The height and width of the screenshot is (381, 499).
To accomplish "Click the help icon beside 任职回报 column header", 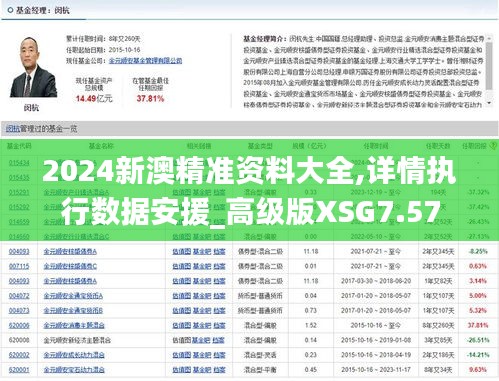I will tap(493, 146).
